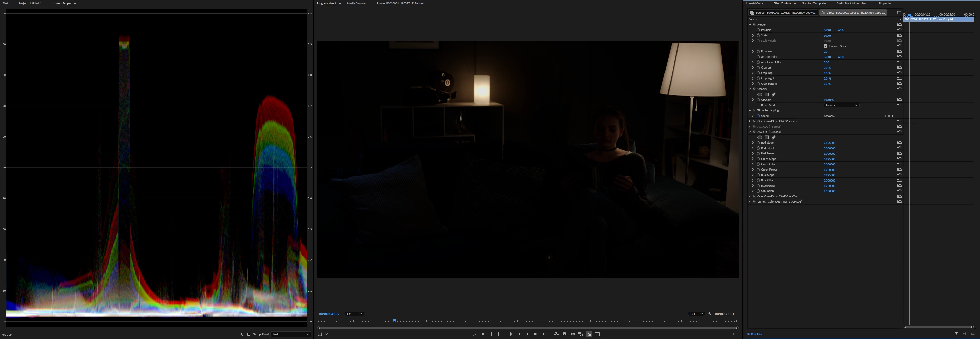
Task: Create ellipse mask under ASC CDL (-3 stops)
Action: point(760,138)
